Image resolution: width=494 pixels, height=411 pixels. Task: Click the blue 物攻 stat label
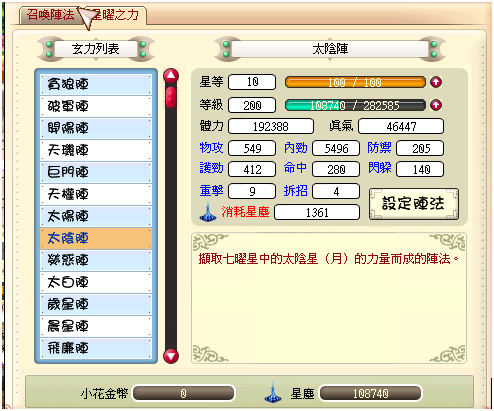click(x=211, y=148)
